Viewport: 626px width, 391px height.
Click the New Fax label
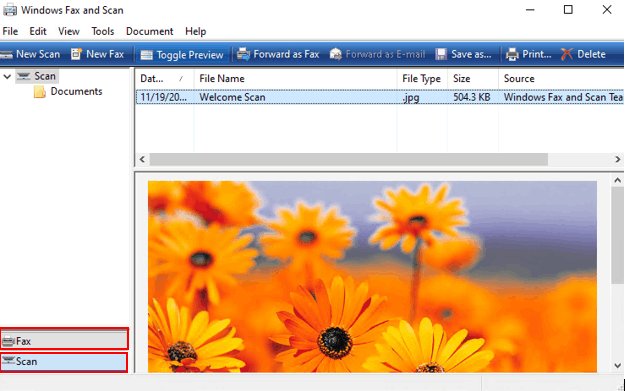point(105,54)
